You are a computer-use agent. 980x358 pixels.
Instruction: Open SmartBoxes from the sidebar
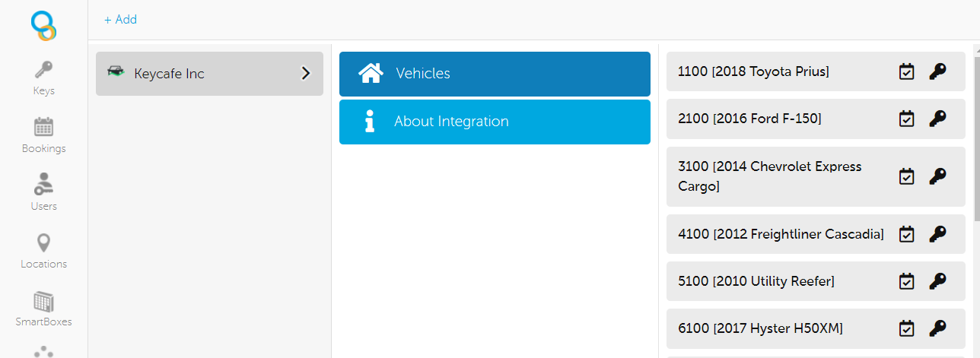click(43, 309)
